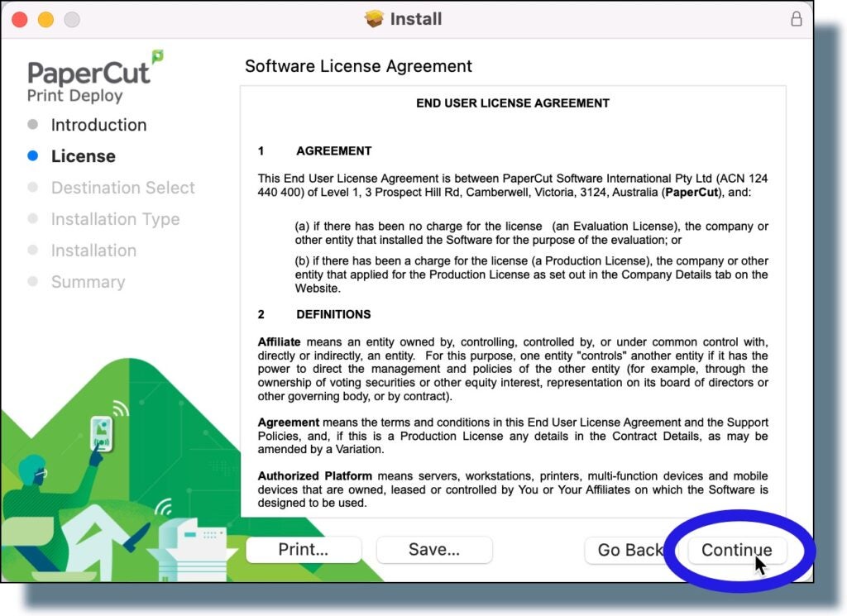The image size is (847, 616).
Task: Click the DEFINITIONS section heading
Action: [336, 314]
